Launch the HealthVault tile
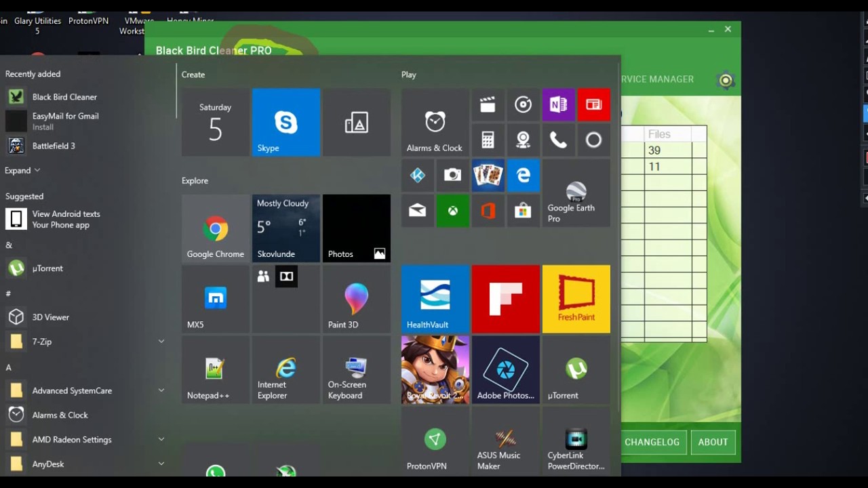This screenshot has height=488, width=868. 435,299
